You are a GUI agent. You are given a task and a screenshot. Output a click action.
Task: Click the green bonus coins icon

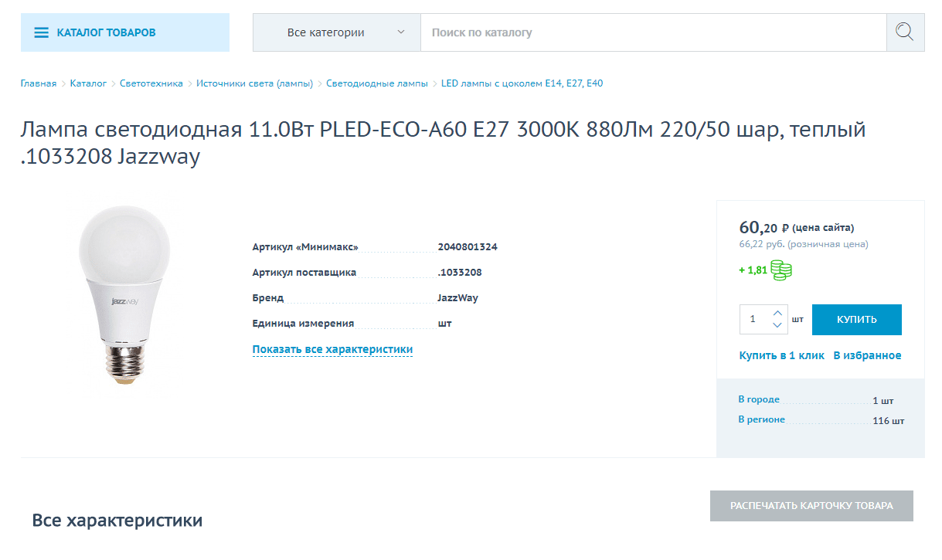click(781, 270)
